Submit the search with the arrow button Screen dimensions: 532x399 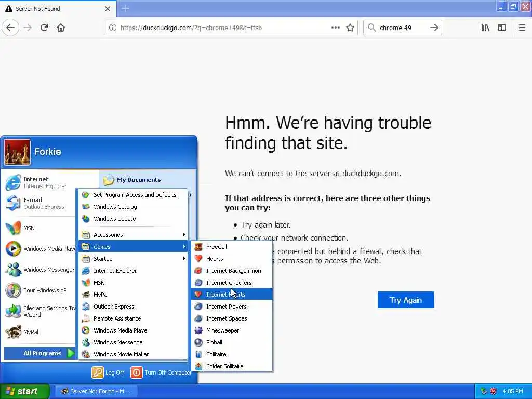click(434, 28)
